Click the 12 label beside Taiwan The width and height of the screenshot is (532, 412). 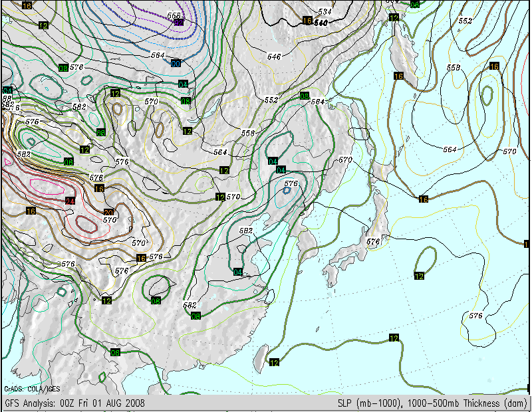[274, 362]
